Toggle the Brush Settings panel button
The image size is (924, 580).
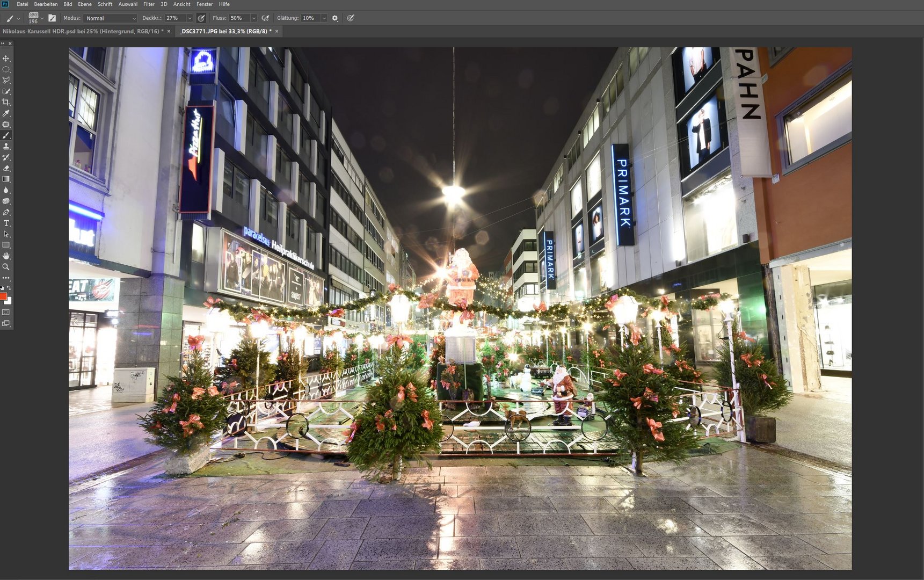pyautogui.click(x=52, y=18)
